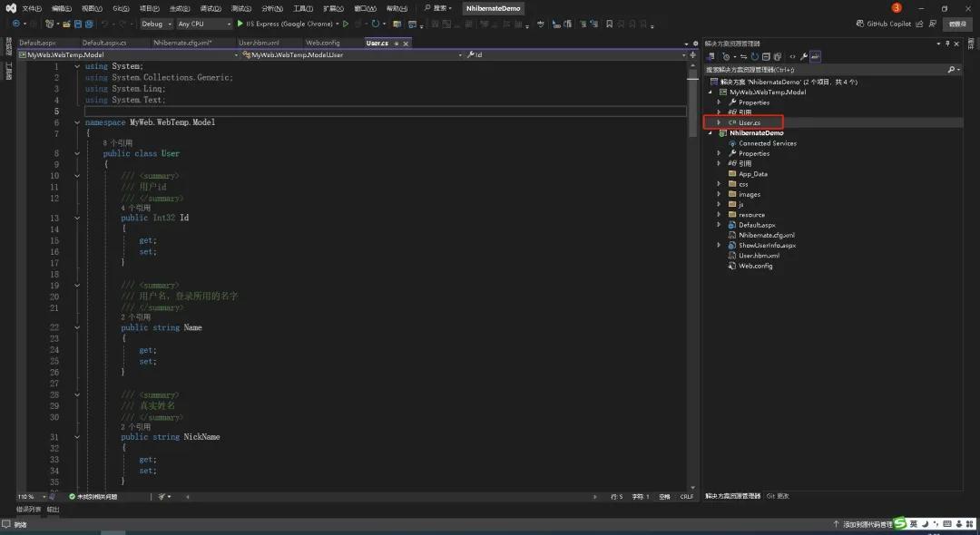Viewport: 980px width, 535px height.
Task: Enable Show All Files in Solution Explorer
Action: click(x=778, y=56)
